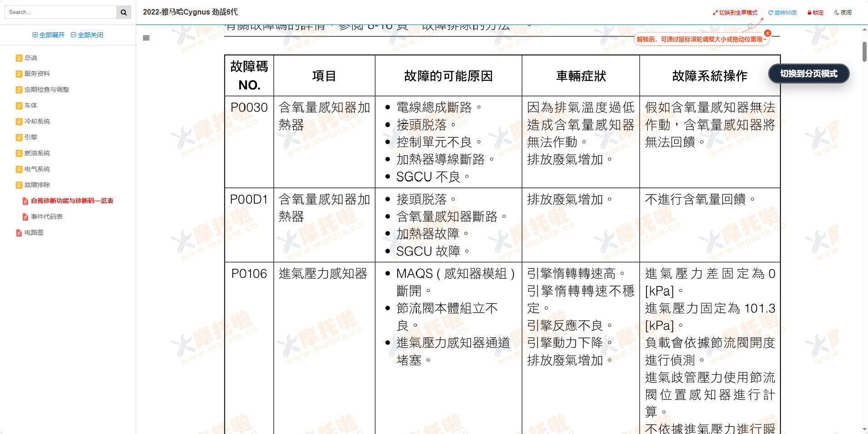
Task: Expand all sections with 全部展开
Action: (49, 35)
